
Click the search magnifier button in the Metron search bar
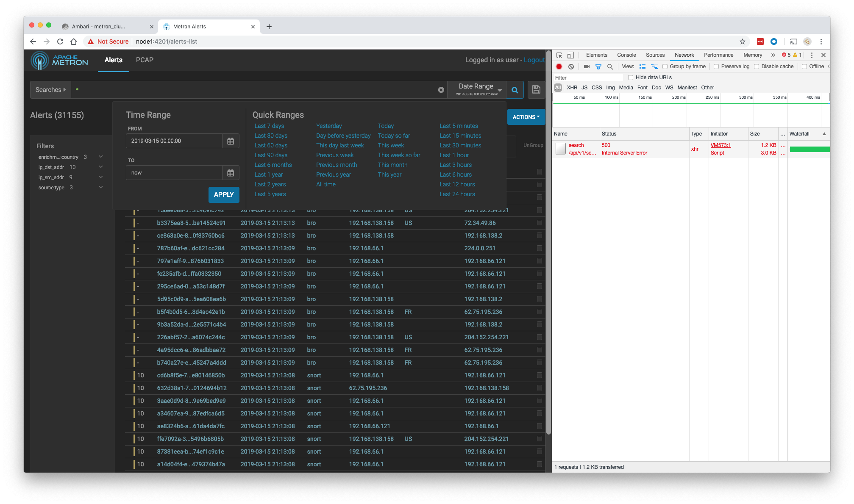click(515, 90)
